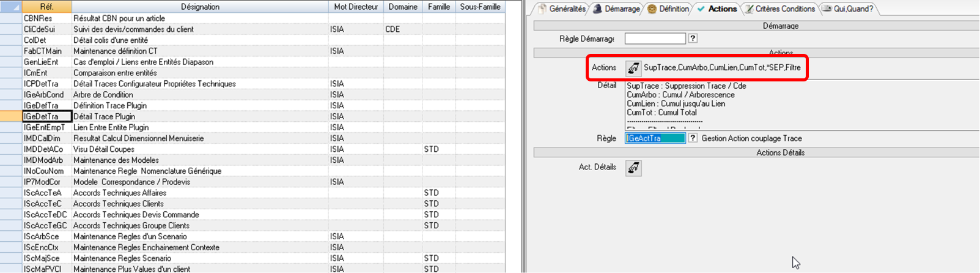Click the Règle field containing IGeActTra

click(655, 138)
